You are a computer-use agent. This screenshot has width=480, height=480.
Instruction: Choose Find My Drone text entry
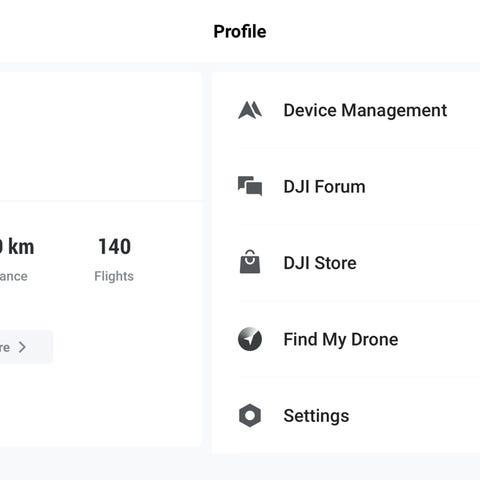click(x=341, y=339)
